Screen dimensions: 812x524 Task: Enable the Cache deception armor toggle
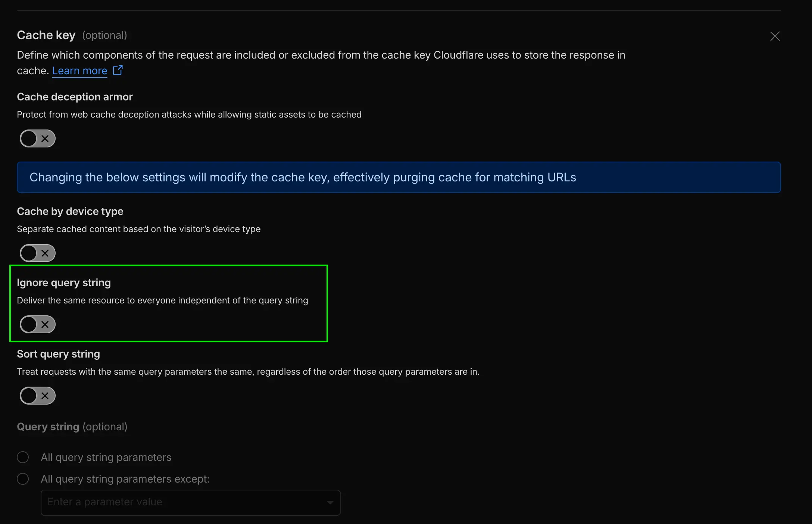point(37,138)
